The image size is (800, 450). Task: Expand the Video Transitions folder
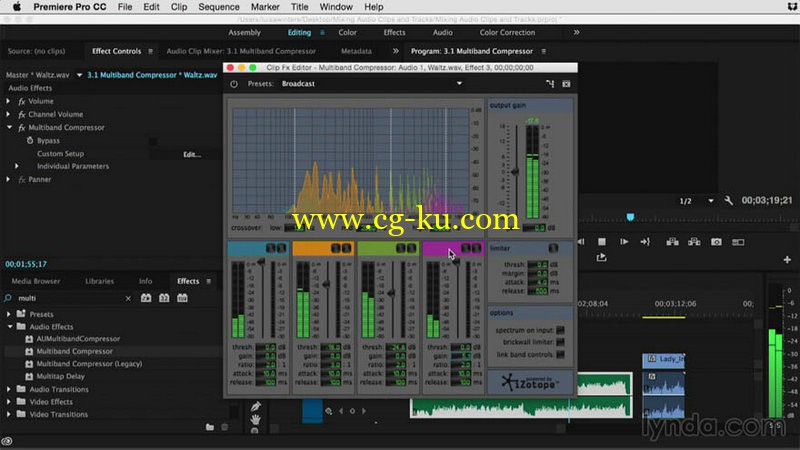coord(8,414)
